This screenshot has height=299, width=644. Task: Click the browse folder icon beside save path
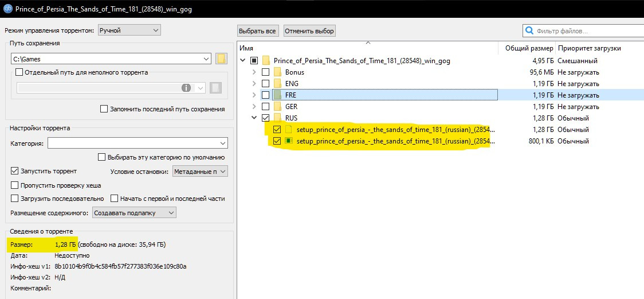point(222,59)
